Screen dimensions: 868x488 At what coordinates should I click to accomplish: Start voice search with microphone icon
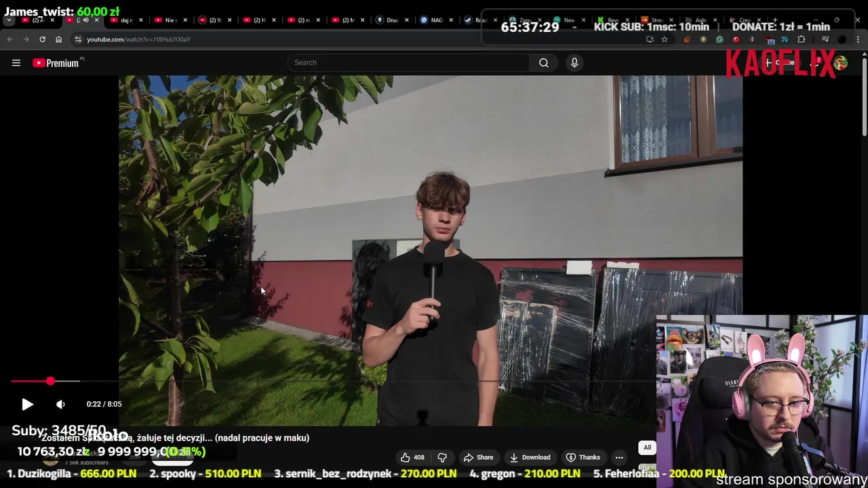click(574, 62)
